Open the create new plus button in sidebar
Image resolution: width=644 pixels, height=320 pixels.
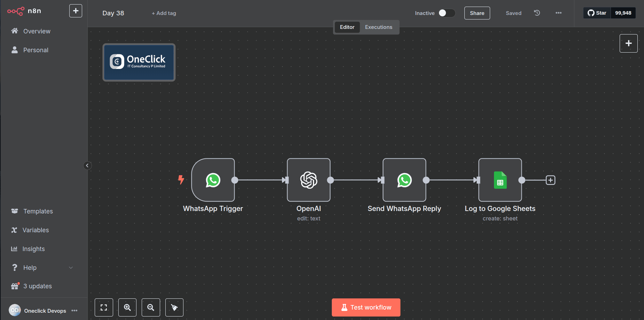76,11
